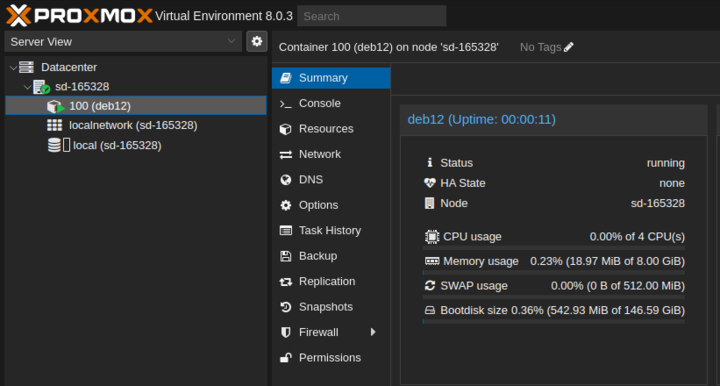Switch to the Network section
The height and width of the screenshot is (386, 720).
tap(331, 154)
